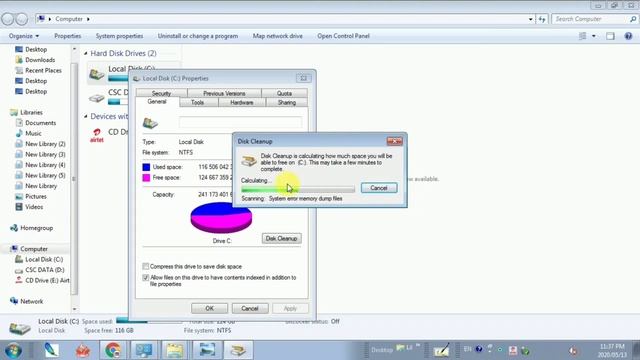Click the refresh address bar icon
The height and width of the screenshot is (360, 640).
tap(542, 19)
